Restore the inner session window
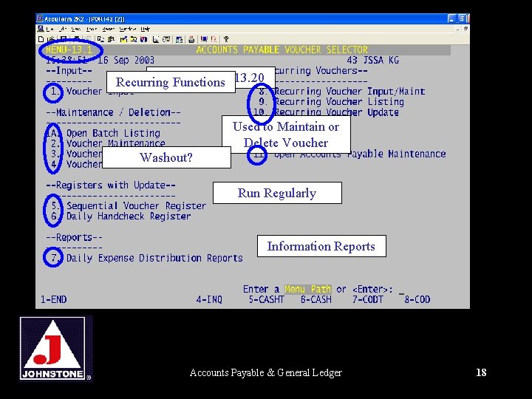532x399 pixels. pos(465,29)
